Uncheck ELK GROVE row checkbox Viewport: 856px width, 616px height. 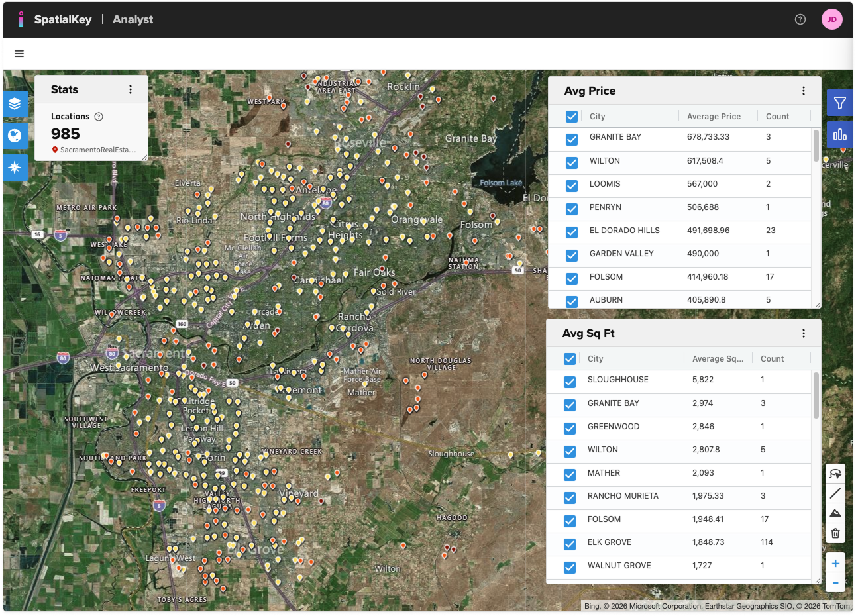[570, 544]
